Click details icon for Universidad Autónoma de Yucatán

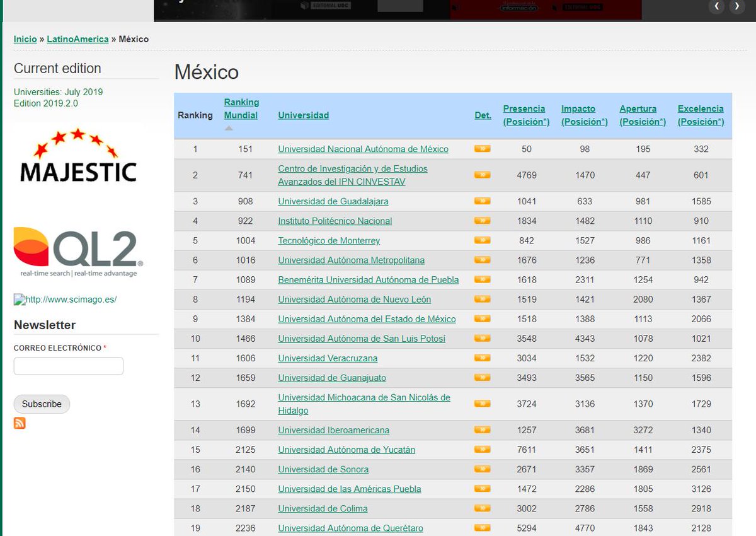click(483, 449)
